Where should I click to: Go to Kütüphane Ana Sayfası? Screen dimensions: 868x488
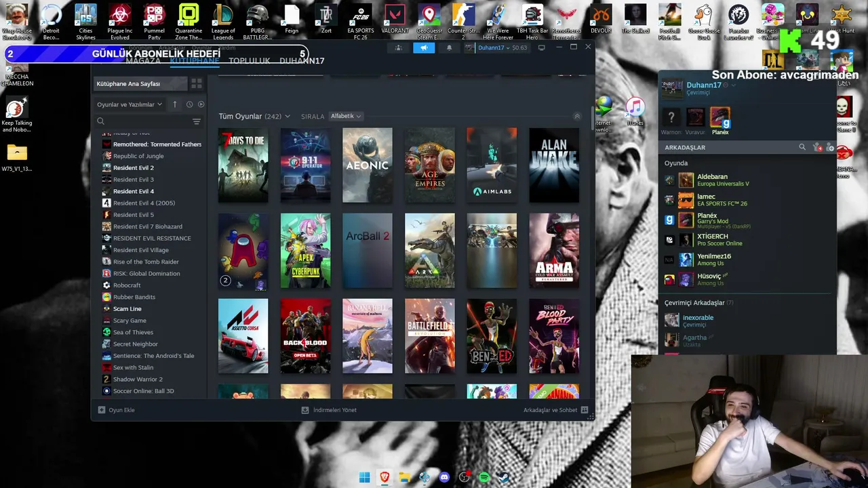tap(140, 84)
